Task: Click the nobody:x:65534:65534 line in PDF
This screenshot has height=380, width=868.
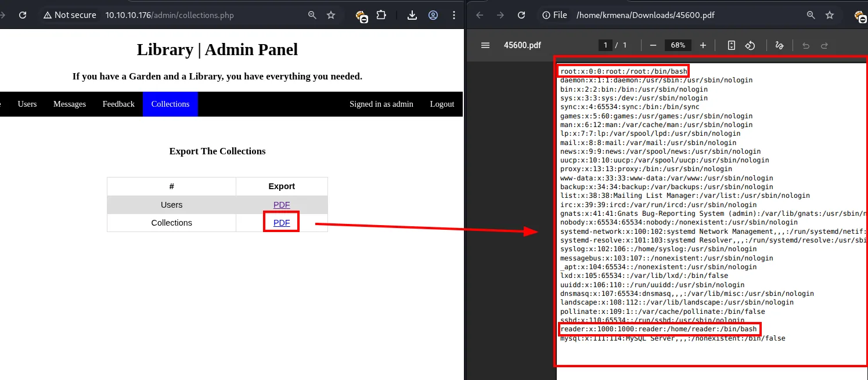Action: click(679, 222)
